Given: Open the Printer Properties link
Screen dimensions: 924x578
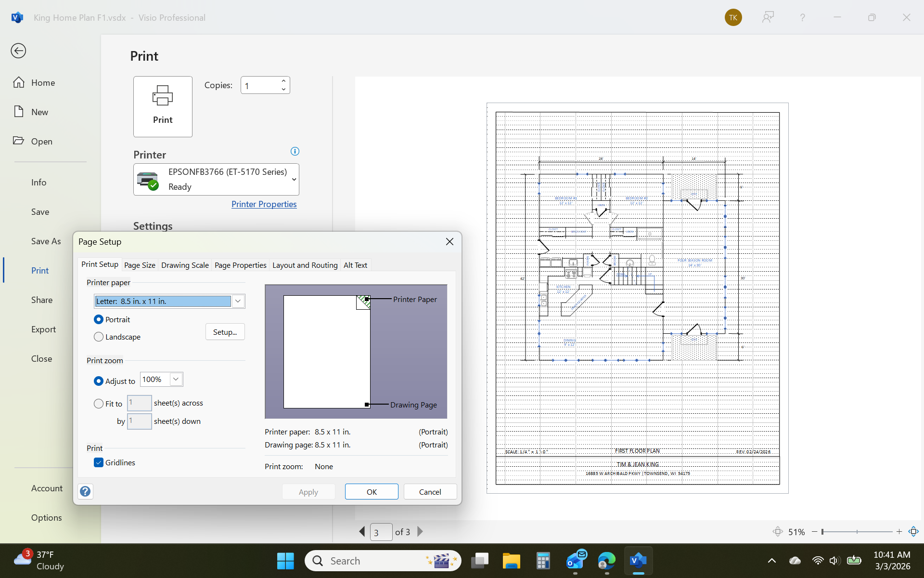Looking at the screenshot, I should click(x=264, y=204).
